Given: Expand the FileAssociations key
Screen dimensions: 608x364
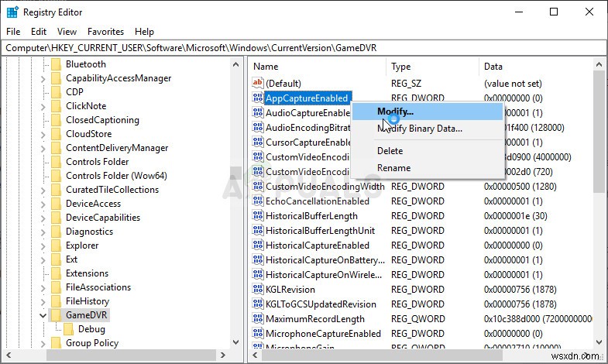Looking at the screenshot, I should click(x=43, y=288).
